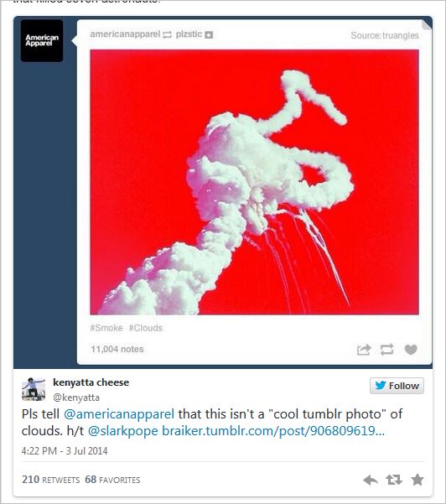This screenshot has height=504, width=446.
Task: Select the #Smoke tag
Action: (106, 328)
